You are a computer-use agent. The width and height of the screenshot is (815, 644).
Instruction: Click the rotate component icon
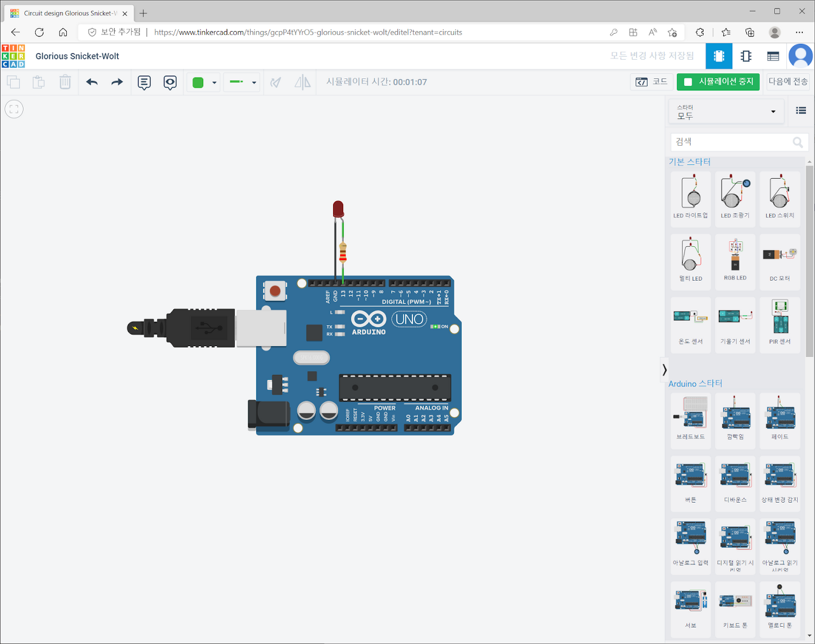276,82
